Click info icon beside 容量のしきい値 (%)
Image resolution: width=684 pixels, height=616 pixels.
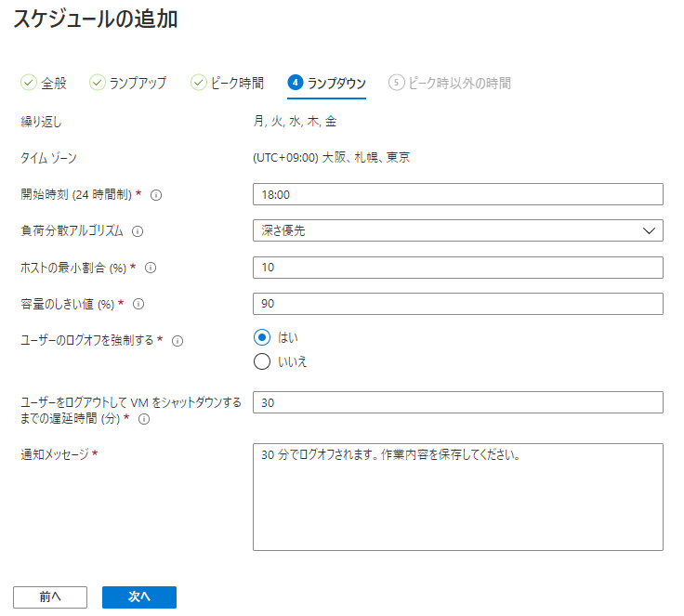pos(138,304)
